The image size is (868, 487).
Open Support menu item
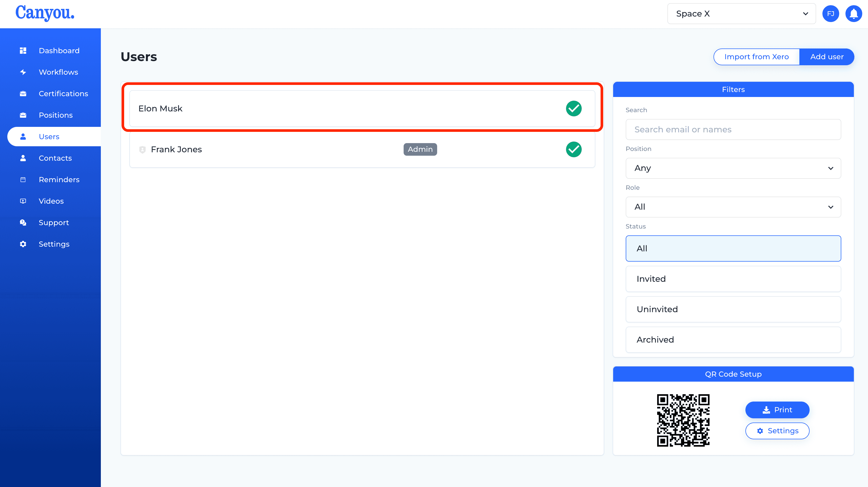click(x=54, y=223)
